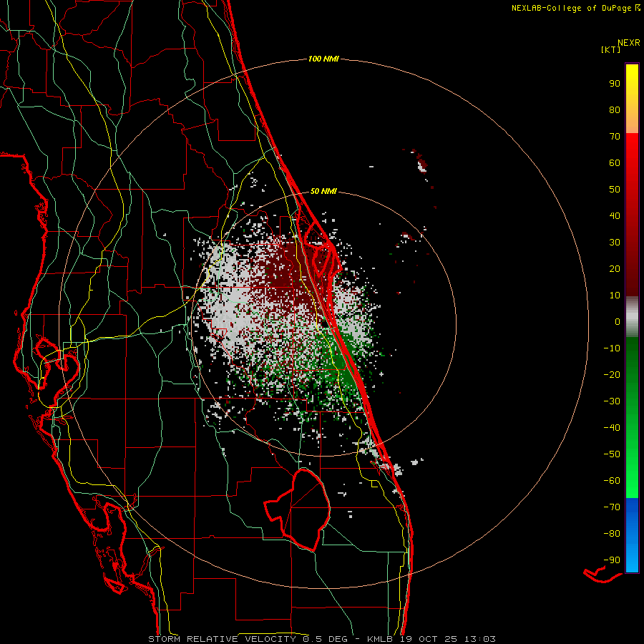Click the Lake Okeechobee outline on the map
Screen dimensions: 644x644
pos(297,509)
